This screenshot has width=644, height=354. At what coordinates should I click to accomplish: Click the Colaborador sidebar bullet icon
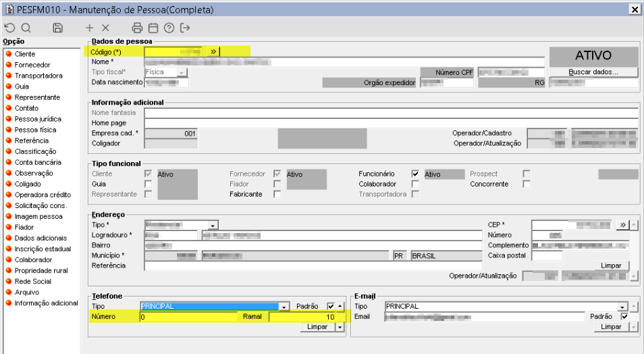9,259
